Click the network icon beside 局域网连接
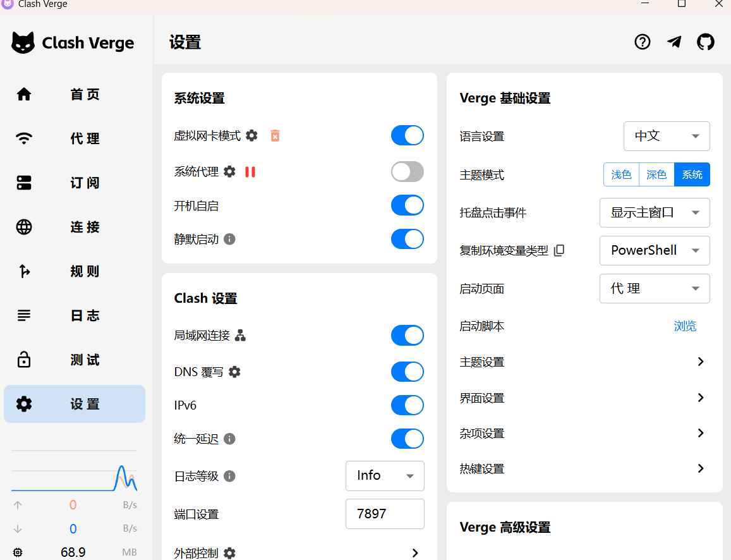 240,335
